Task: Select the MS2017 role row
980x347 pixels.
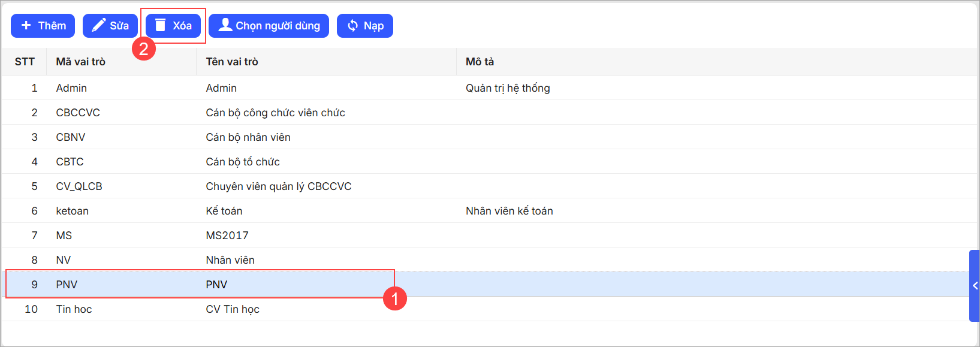Action: (x=227, y=236)
